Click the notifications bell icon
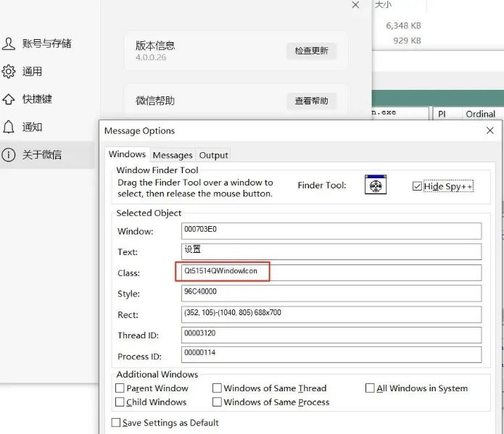504x434 pixels. (x=9, y=127)
